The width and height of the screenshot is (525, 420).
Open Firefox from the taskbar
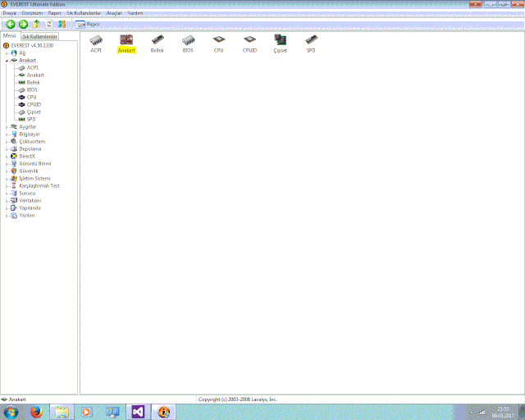[36, 412]
